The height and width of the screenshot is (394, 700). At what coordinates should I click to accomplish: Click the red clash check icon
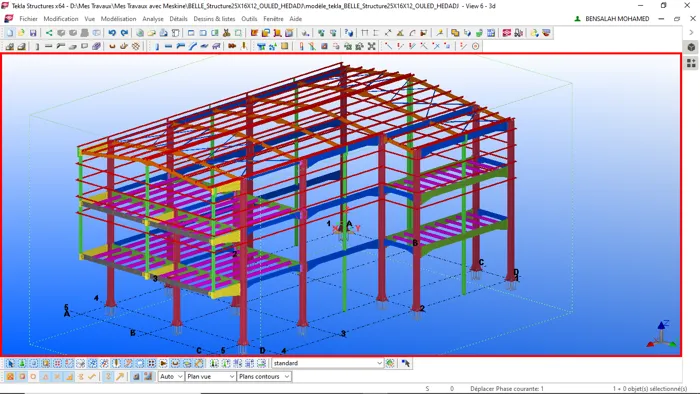coord(506,33)
